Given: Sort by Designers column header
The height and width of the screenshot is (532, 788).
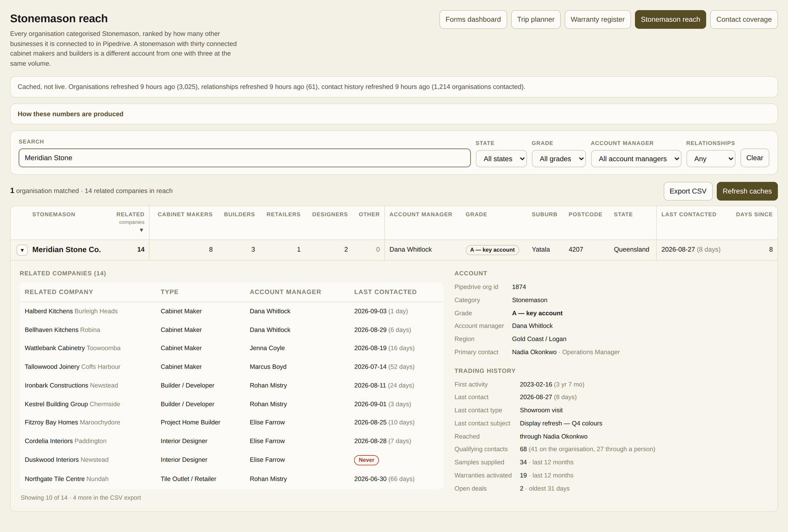Looking at the screenshot, I should pyautogui.click(x=330, y=214).
